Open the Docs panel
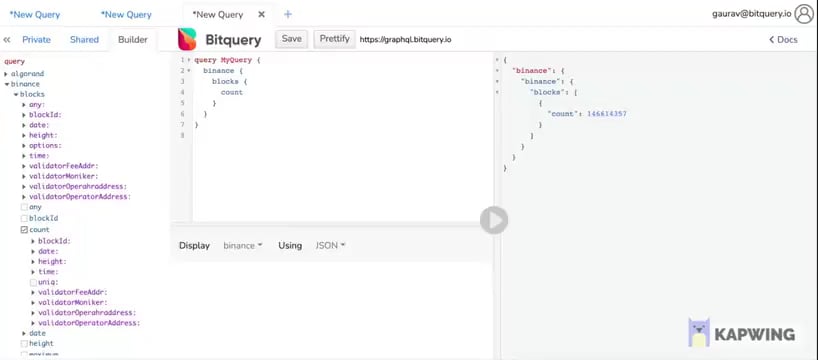Screen dimensions: 818x360 coord(784,40)
